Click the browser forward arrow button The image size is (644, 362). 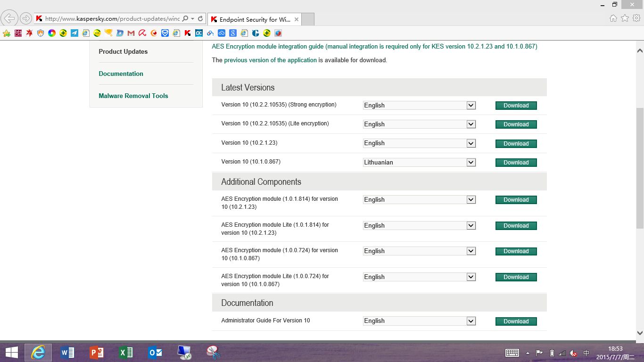(x=26, y=18)
